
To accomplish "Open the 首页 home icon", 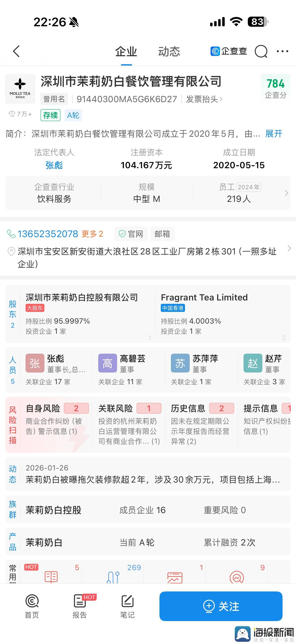I will click(x=32, y=606).
